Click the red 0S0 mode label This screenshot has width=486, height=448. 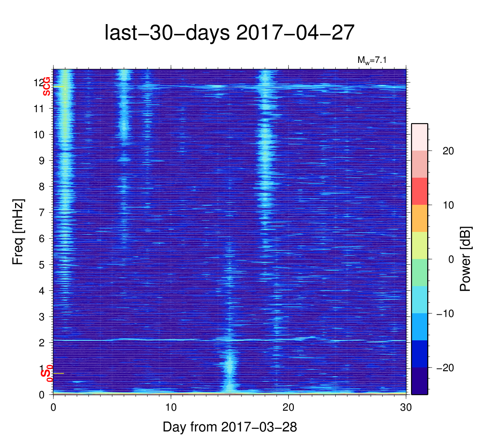tap(46, 373)
